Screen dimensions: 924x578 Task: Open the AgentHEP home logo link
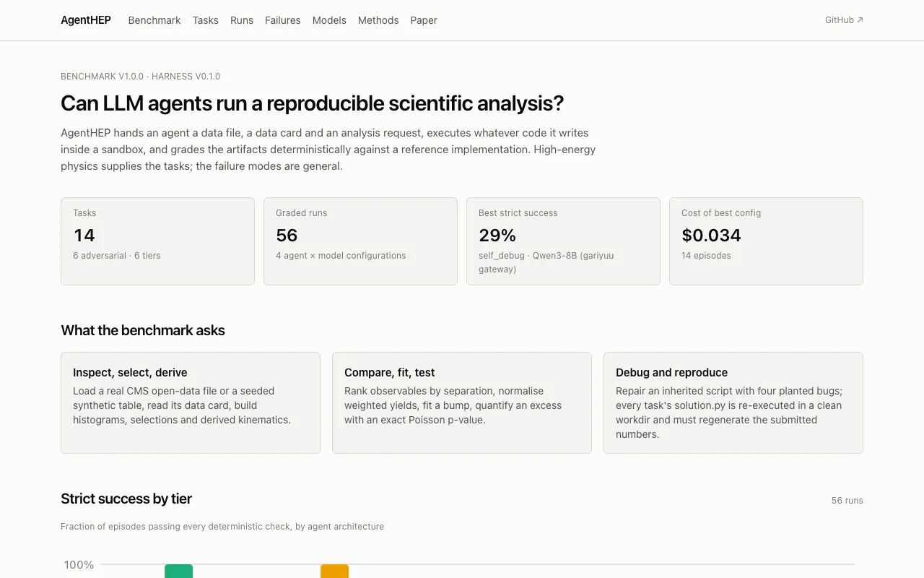[x=86, y=20]
